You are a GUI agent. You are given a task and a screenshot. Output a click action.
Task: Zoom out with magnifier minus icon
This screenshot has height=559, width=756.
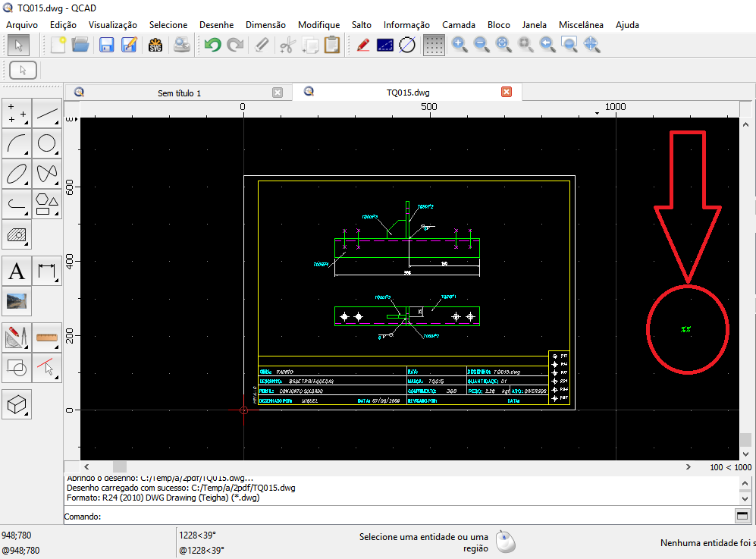click(x=482, y=46)
